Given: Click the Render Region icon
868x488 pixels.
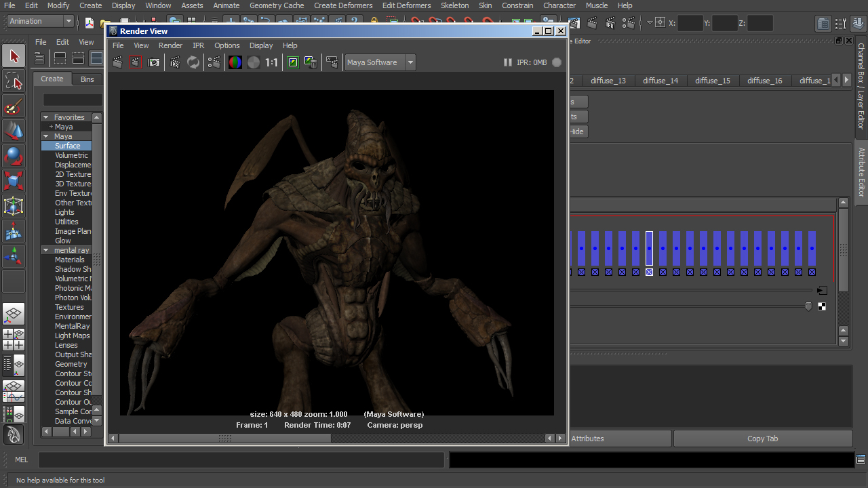Looking at the screenshot, I should [x=136, y=62].
